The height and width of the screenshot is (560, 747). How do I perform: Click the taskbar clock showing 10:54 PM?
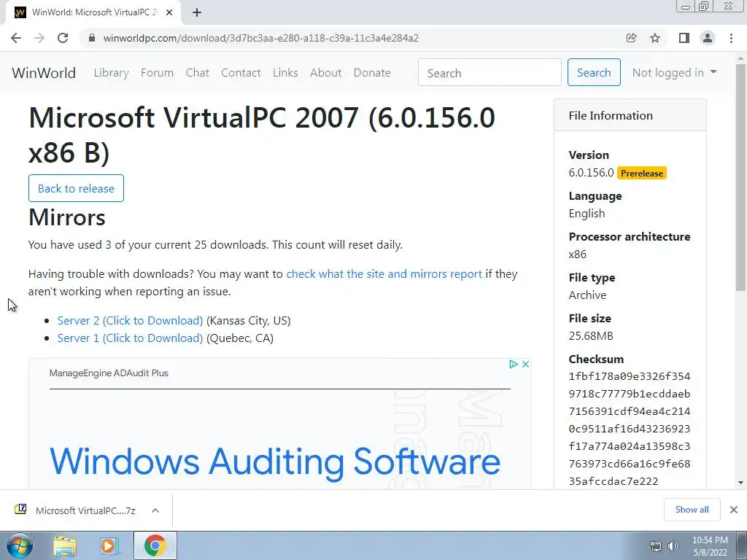pos(710,546)
